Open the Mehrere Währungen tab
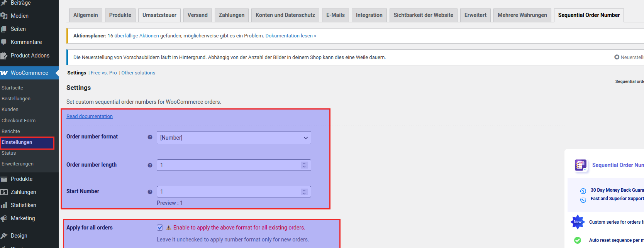The width and height of the screenshot is (644, 248). (x=522, y=15)
